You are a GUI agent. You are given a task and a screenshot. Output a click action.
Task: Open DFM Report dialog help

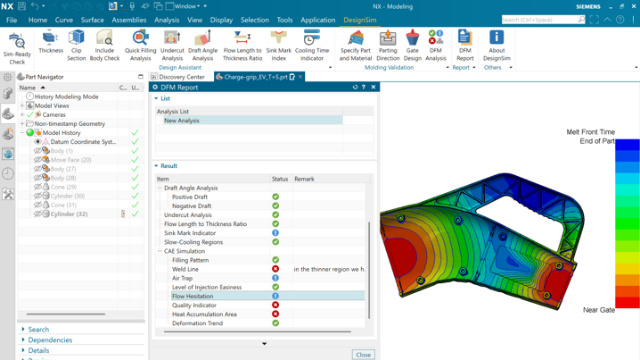[364, 87]
